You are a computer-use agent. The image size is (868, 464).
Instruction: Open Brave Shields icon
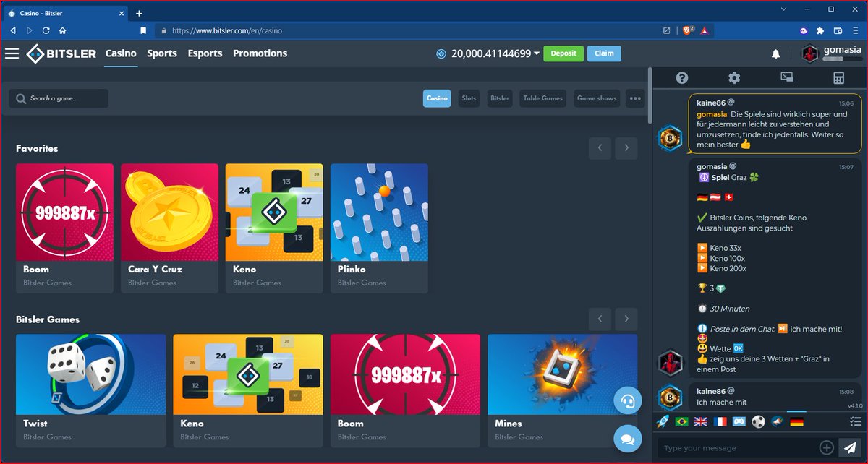(x=688, y=30)
